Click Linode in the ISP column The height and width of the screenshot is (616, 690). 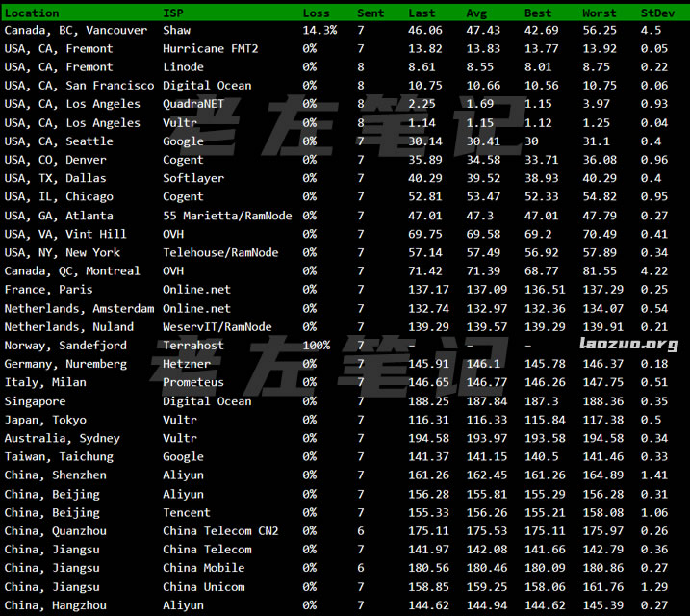click(183, 67)
